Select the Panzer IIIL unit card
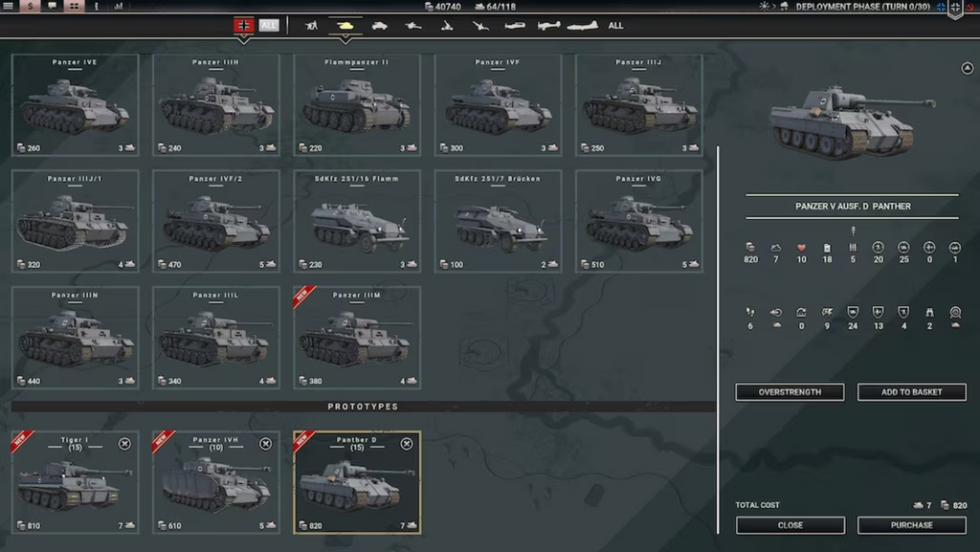Image resolution: width=980 pixels, height=552 pixels. pos(215,338)
